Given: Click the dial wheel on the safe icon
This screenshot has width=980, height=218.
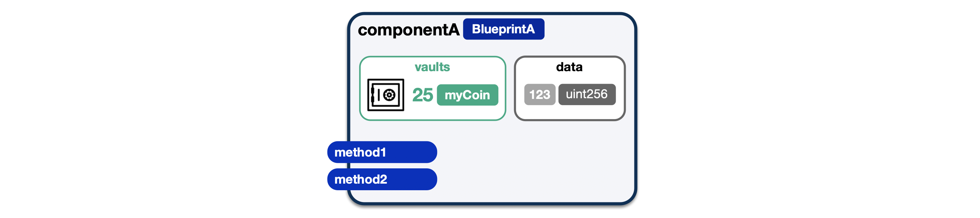Looking at the screenshot, I should [x=389, y=95].
